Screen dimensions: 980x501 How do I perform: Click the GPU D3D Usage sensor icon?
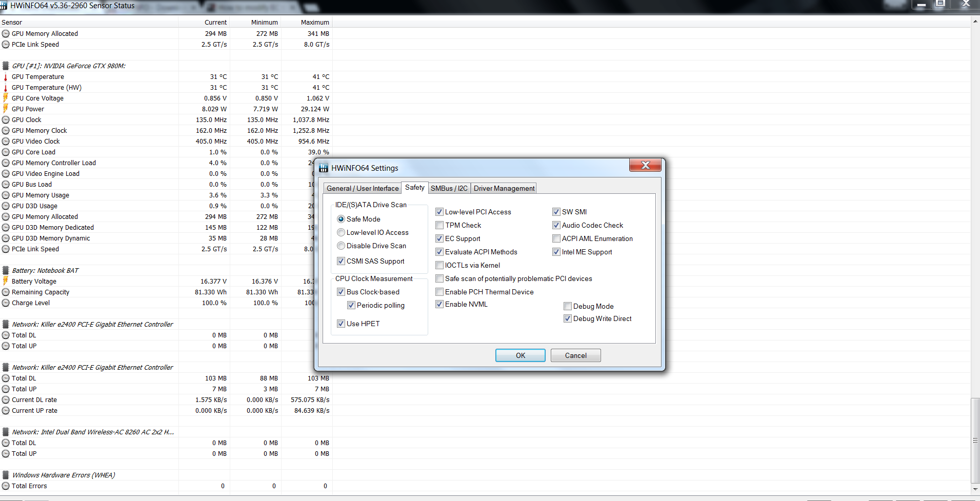(6, 206)
